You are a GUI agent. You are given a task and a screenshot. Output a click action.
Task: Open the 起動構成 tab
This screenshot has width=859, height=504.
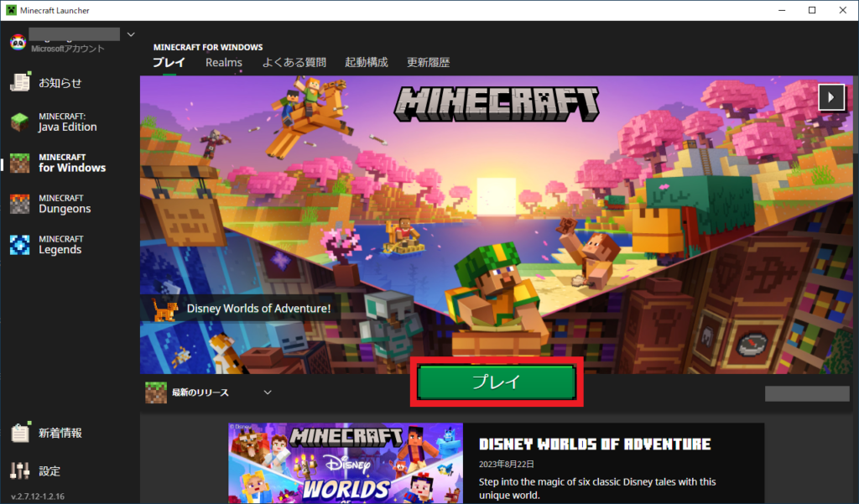click(x=367, y=62)
